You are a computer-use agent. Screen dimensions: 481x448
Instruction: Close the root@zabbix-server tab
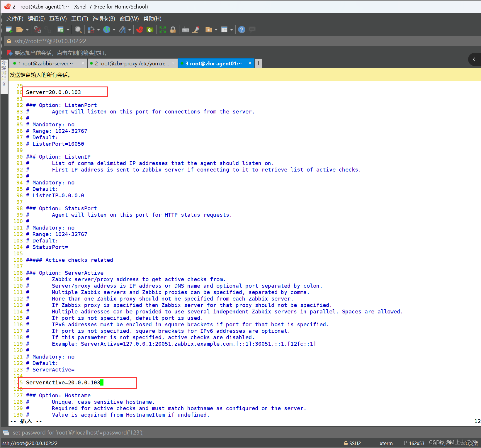83,63
